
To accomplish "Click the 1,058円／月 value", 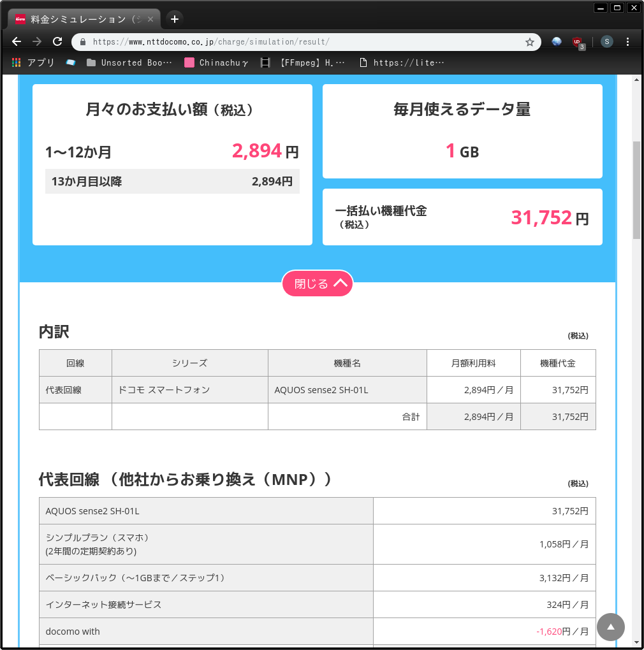I will point(564,544).
